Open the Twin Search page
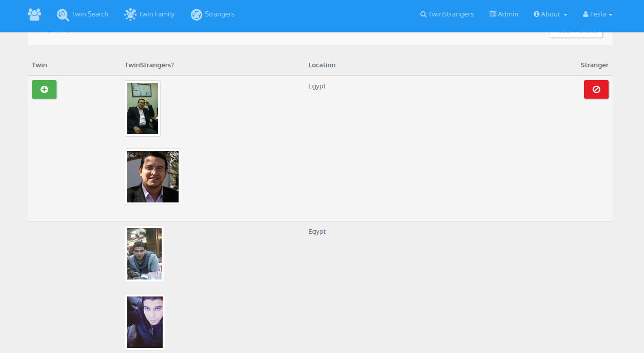The width and height of the screenshot is (644, 353). (83, 14)
